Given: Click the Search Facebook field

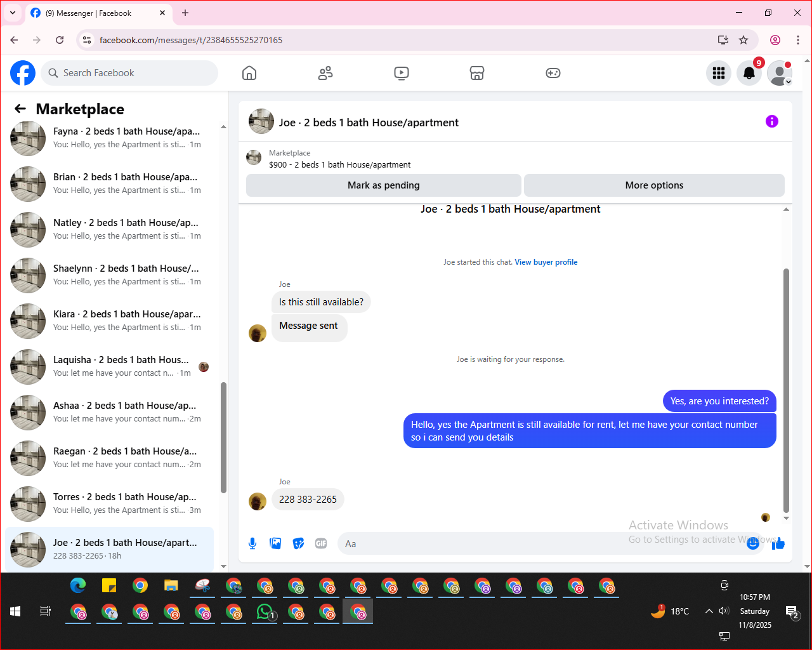Looking at the screenshot, I should [129, 73].
